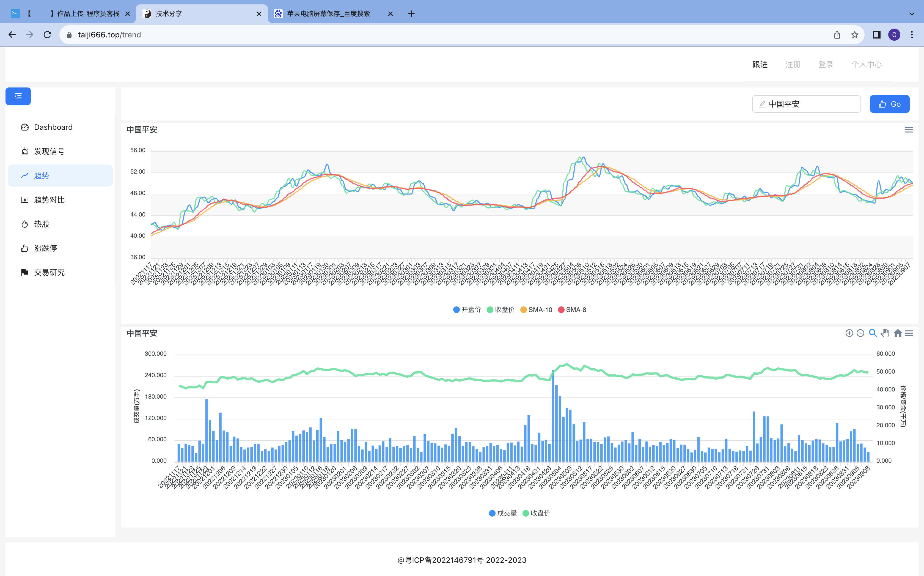Zoom out on volume chart
924x576 pixels.
pyautogui.click(x=860, y=333)
